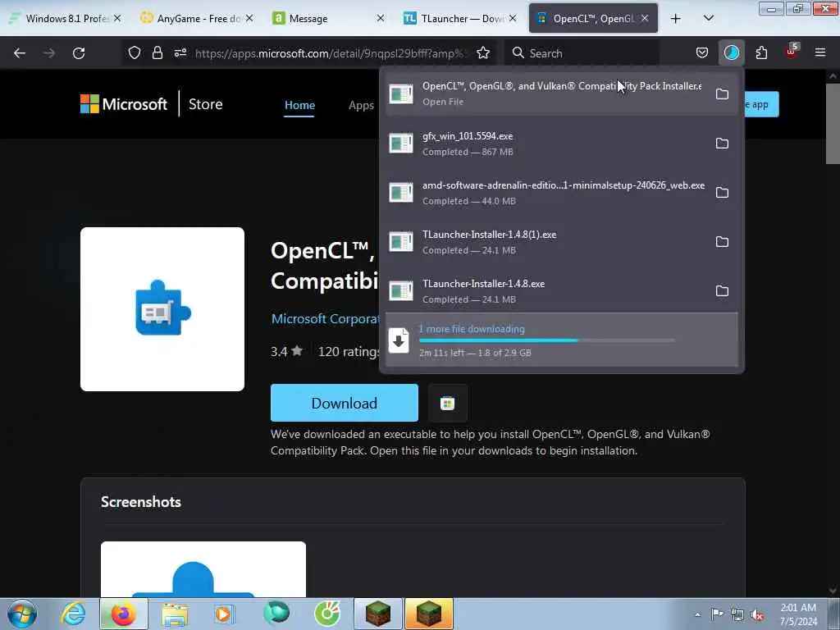Launch Internet Explorer from taskbar
This screenshot has height=630, width=840.
[x=73, y=614]
